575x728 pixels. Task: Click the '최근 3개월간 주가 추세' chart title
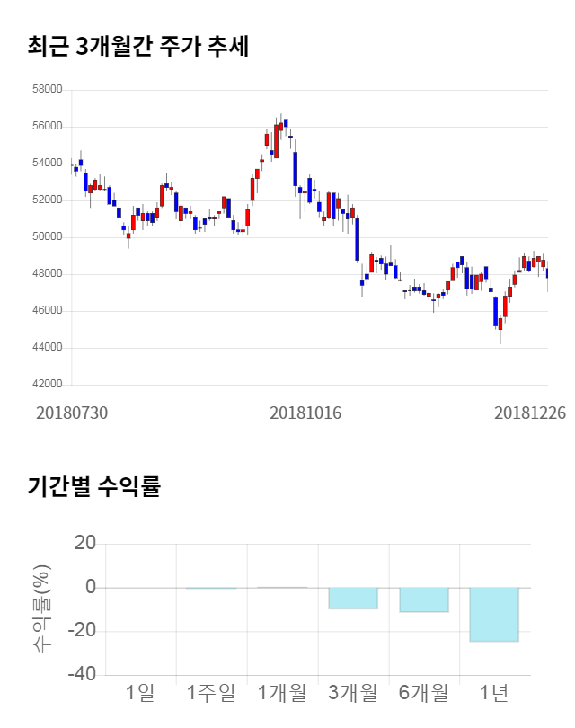[x=138, y=47]
